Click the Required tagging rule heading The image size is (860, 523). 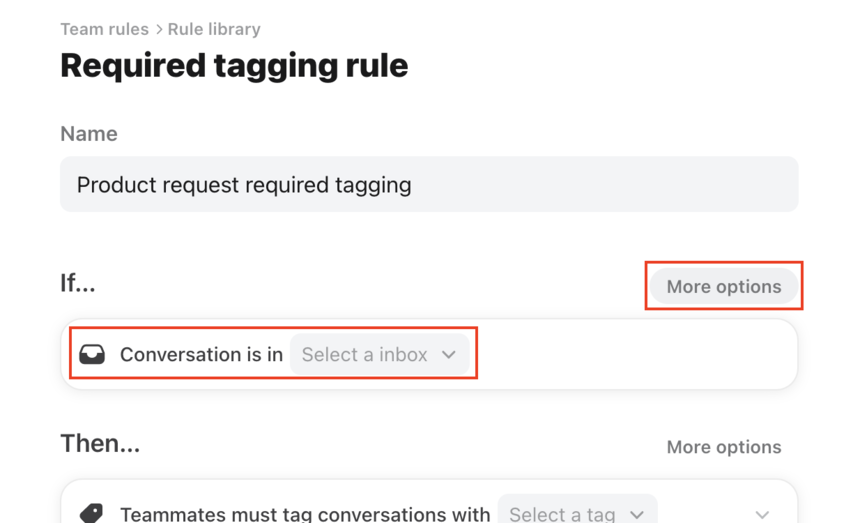coord(234,66)
